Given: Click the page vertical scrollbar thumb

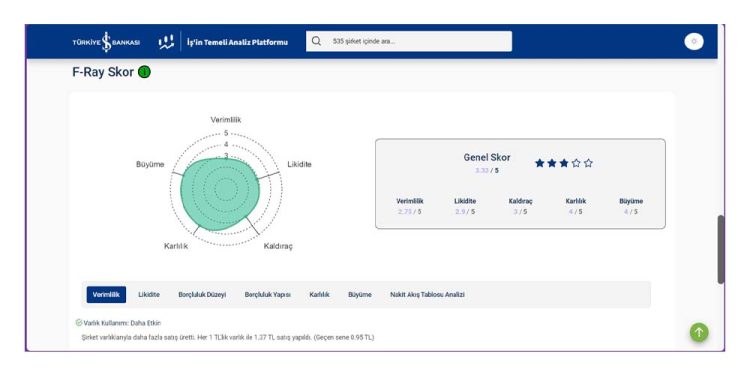Looking at the screenshot, I should click(x=721, y=250).
